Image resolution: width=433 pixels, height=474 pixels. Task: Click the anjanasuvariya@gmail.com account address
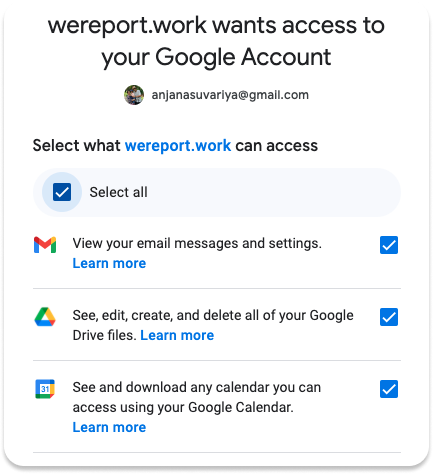[x=230, y=95]
